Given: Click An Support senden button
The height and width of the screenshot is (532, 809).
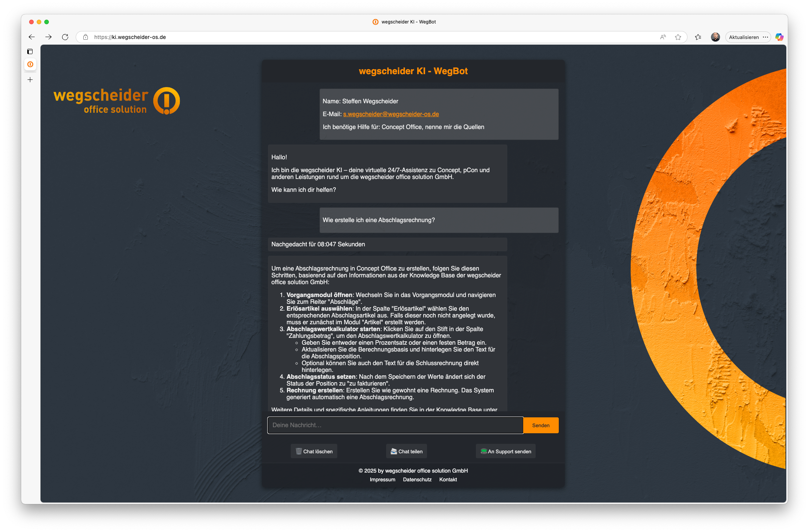Looking at the screenshot, I should 506,451.
